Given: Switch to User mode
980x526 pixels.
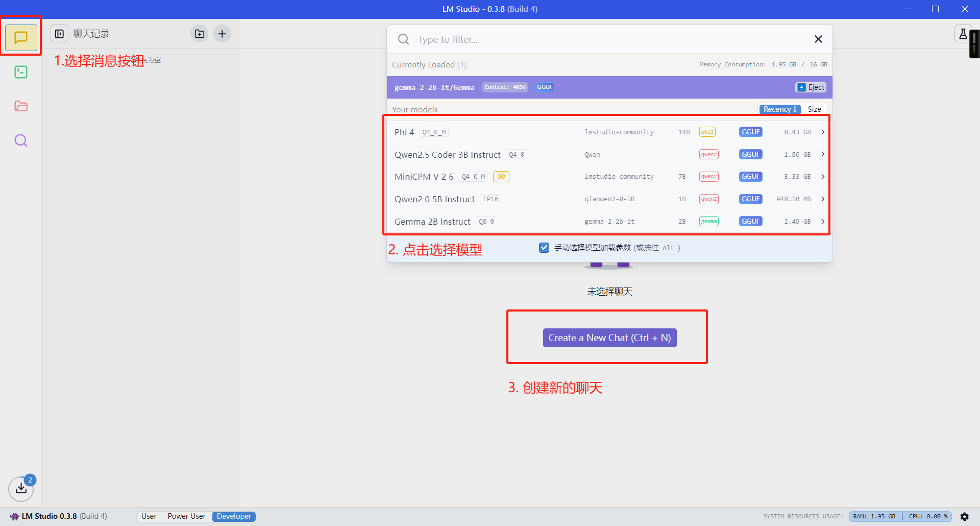Looking at the screenshot, I should (x=149, y=516).
